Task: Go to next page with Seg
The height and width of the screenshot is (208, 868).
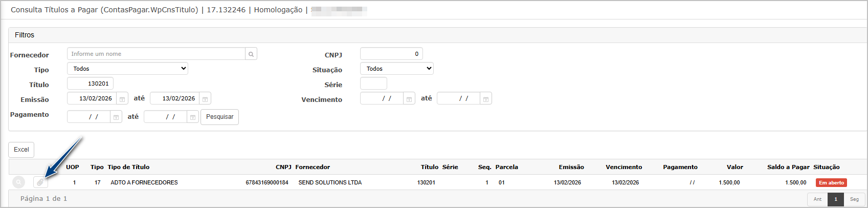Action: (854, 199)
